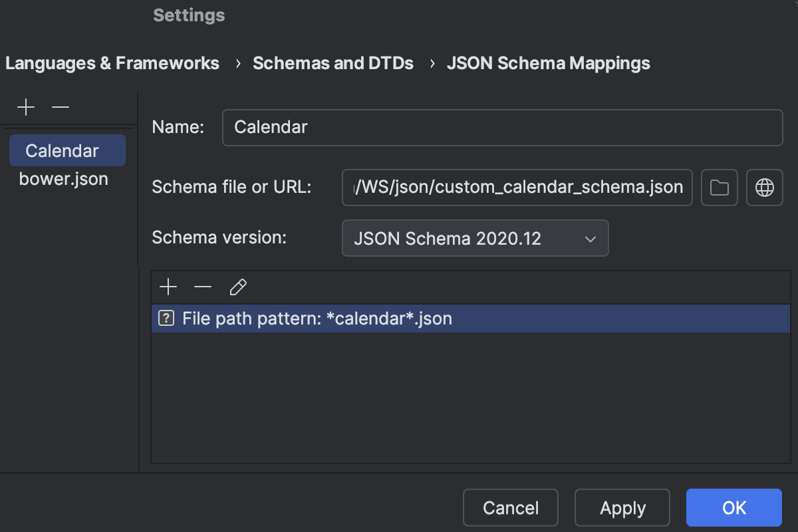This screenshot has height=532, width=798.
Task: Remove the selected schema mapping
Action: [x=61, y=106]
